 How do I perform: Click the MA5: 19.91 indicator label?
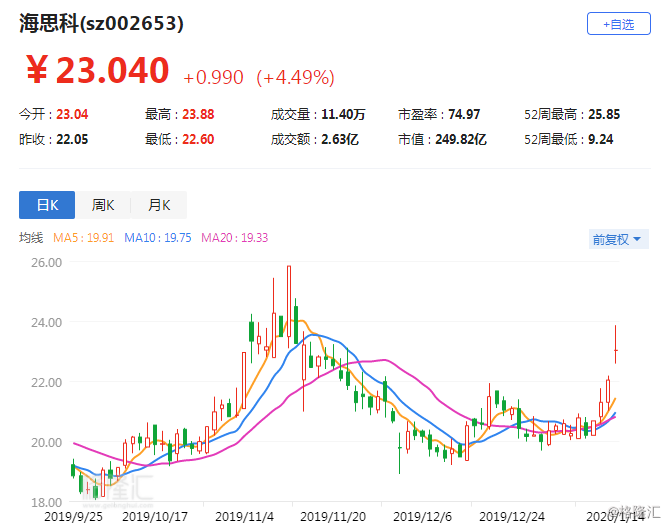point(84,238)
